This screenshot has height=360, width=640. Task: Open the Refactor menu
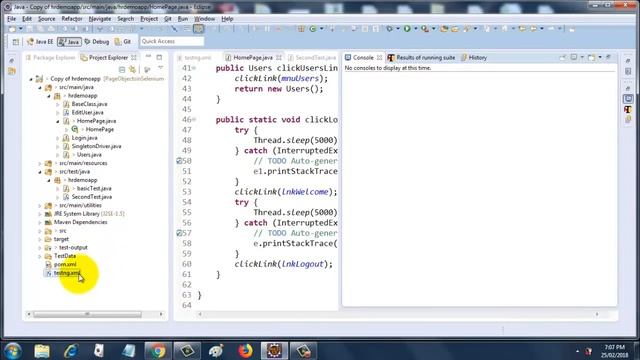click(x=72, y=19)
